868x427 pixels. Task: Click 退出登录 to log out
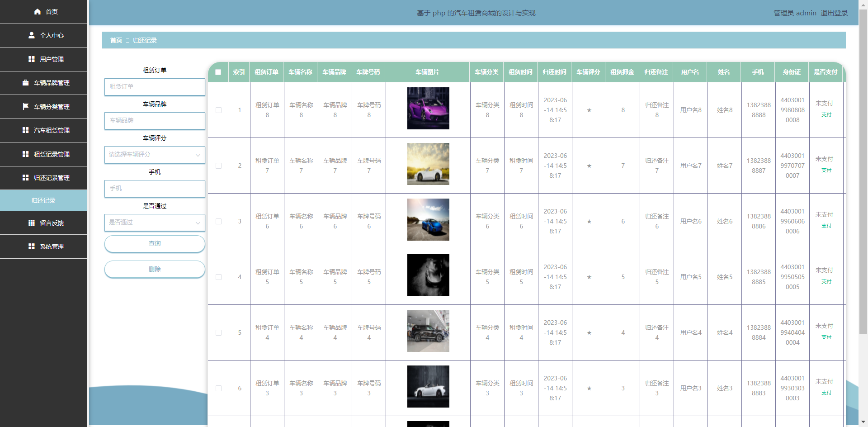(834, 13)
